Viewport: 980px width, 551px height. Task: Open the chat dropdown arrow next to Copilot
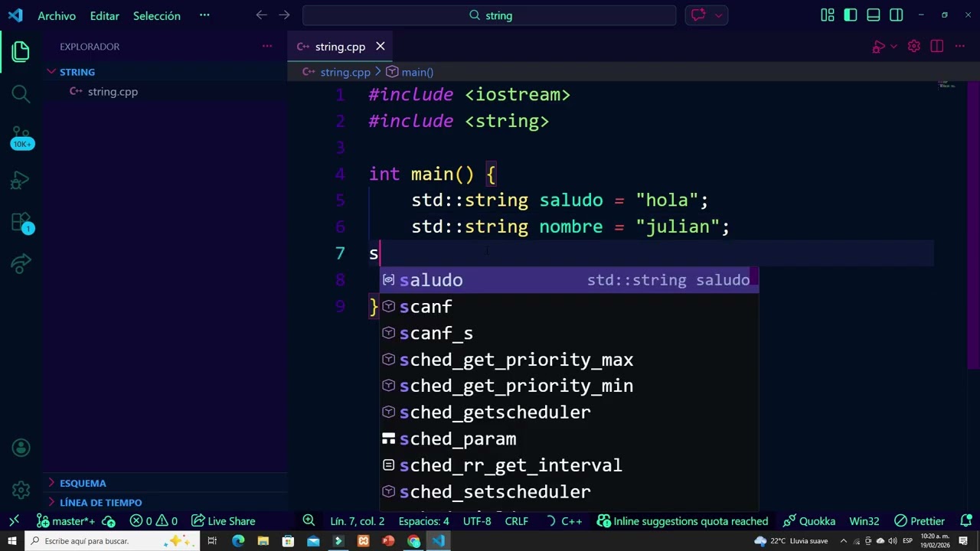point(719,15)
